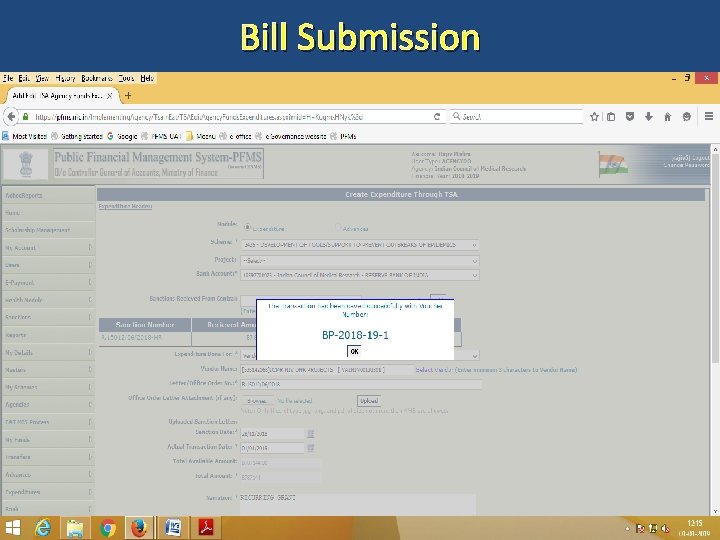Open Windows Start button
The image size is (720, 540).
click(x=12, y=528)
